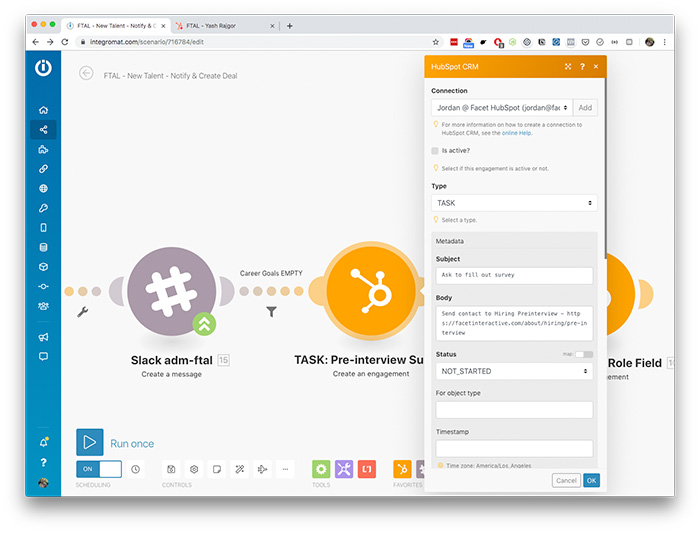Select the Slack adm-ftal module

172,291
